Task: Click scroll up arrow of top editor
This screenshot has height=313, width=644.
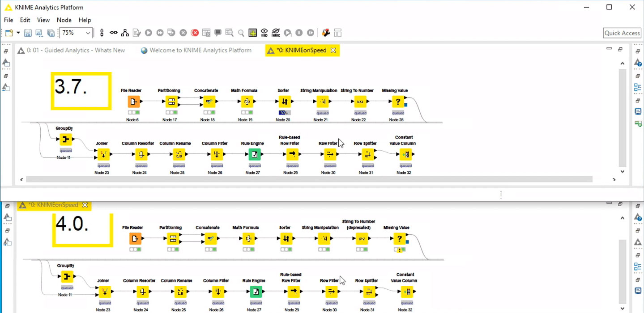Action: (x=622, y=64)
